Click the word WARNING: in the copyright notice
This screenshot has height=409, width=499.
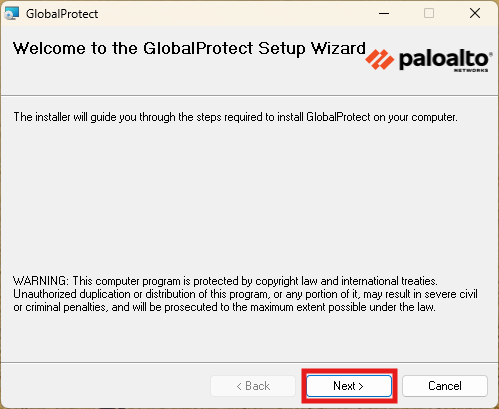41,281
